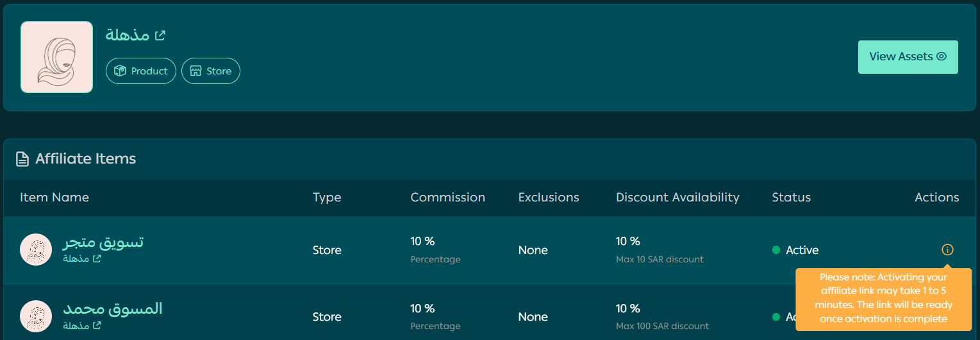Click the orange info icon in Actions column

[x=947, y=250]
